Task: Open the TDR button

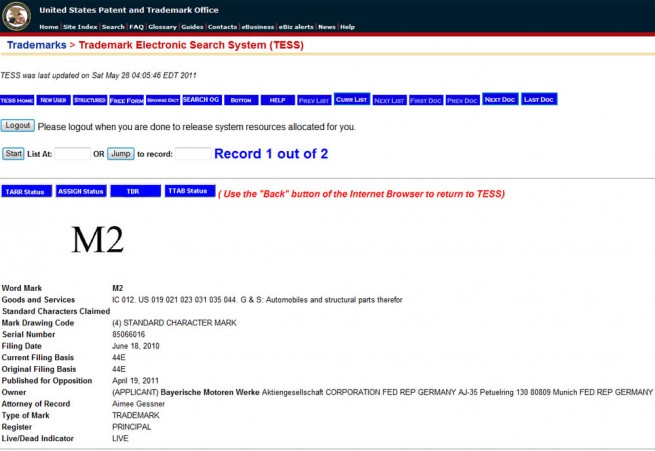Action: pos(135,191)
